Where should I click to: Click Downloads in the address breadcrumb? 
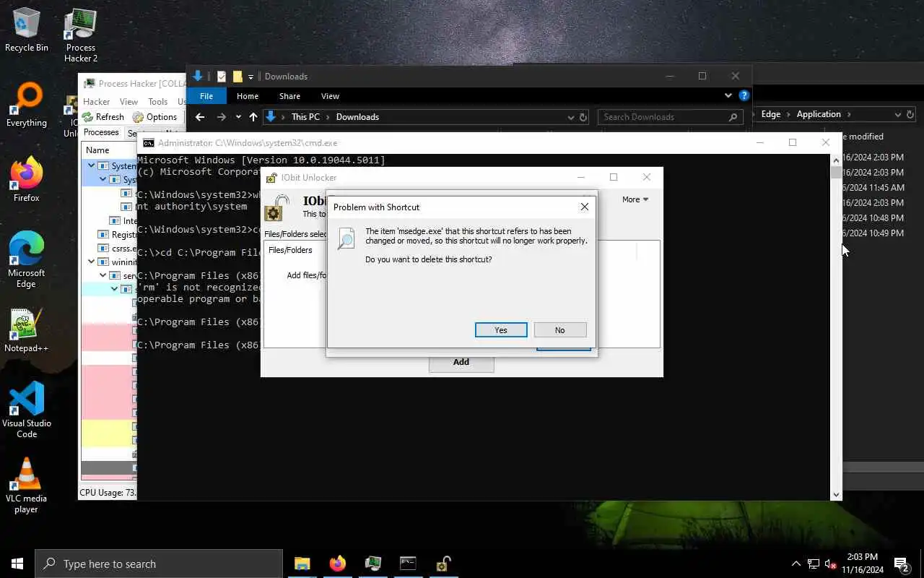tap(357, 117)
